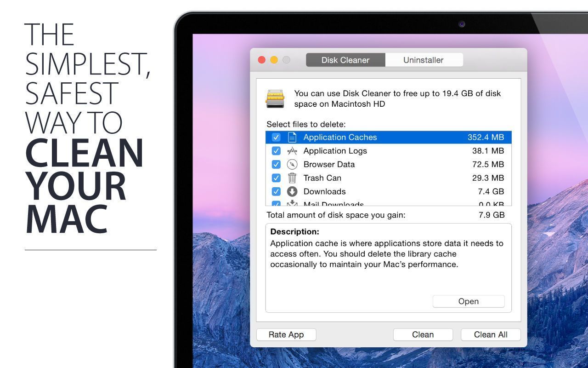Toggle the Downloads checkbox
This screenshot has width=588, height=368.
pyautogui.click(x=276, y=191)
